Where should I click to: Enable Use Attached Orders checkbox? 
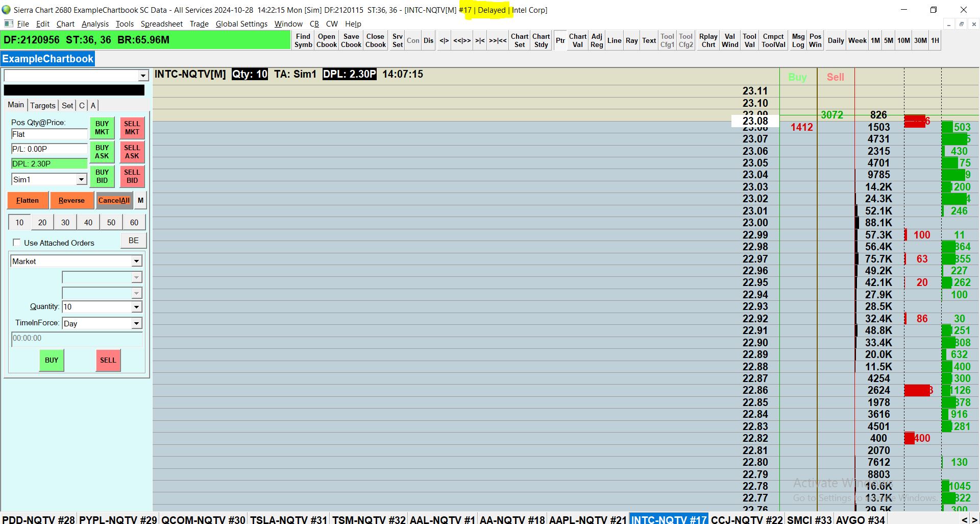pos(17,243)
